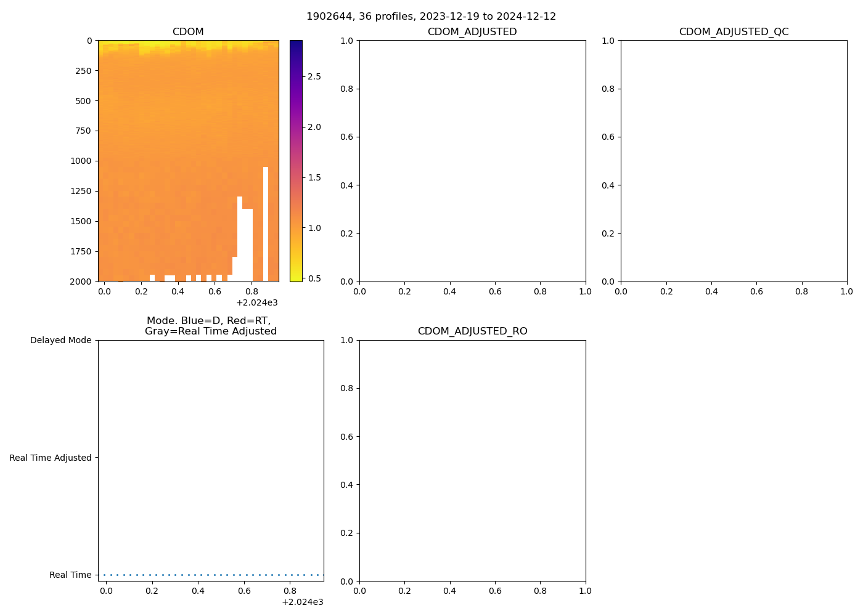
Task: Select the figure title with float ID 1902644
Action: pyautogui.click(x=431, y=17)
